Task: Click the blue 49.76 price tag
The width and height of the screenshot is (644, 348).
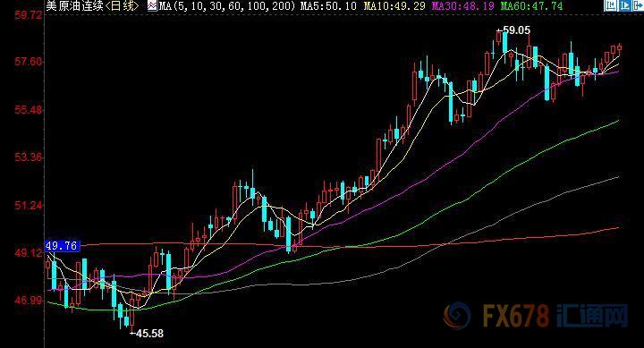Action: coord(62,246)
